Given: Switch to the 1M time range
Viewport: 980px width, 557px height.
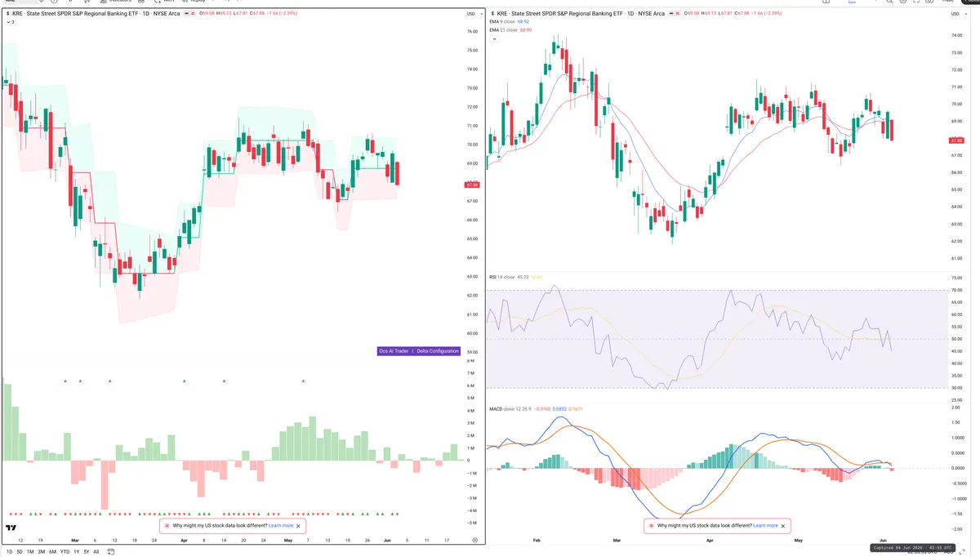Looking at the screenshot, I should [x=30, y=552].
